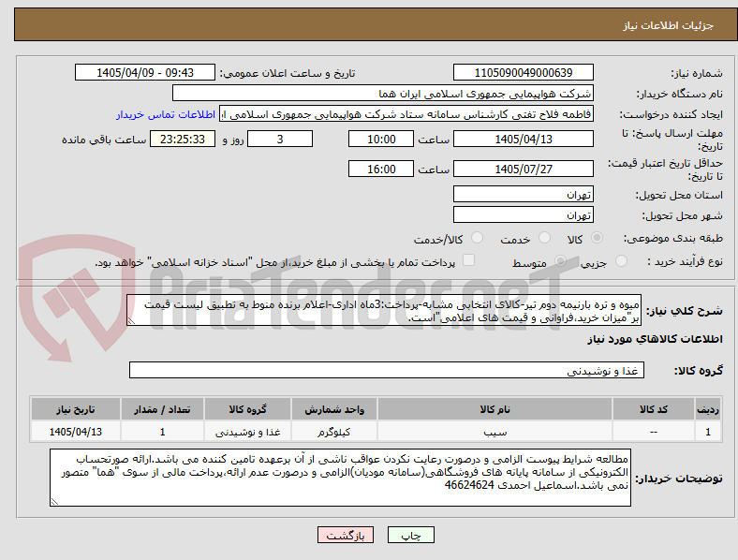Image resolution: width=738 pixels, height=560 pixels.
Task: Choose the جزیی purchase type radio
Action: click(x=621, y=260)
